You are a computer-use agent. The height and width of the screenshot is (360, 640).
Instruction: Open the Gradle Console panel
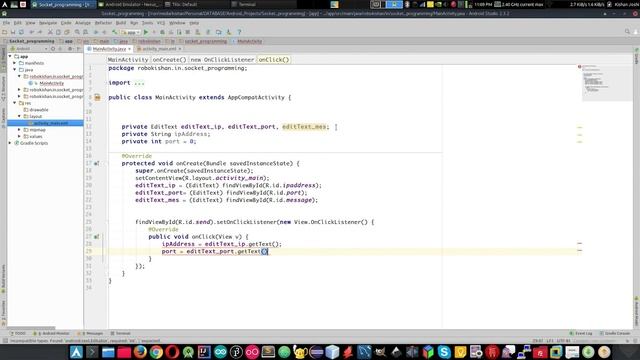coord(615,333)
